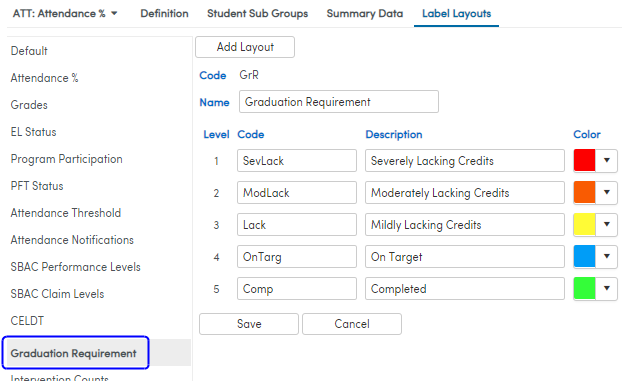Click the Completed description field

(465, 289)
